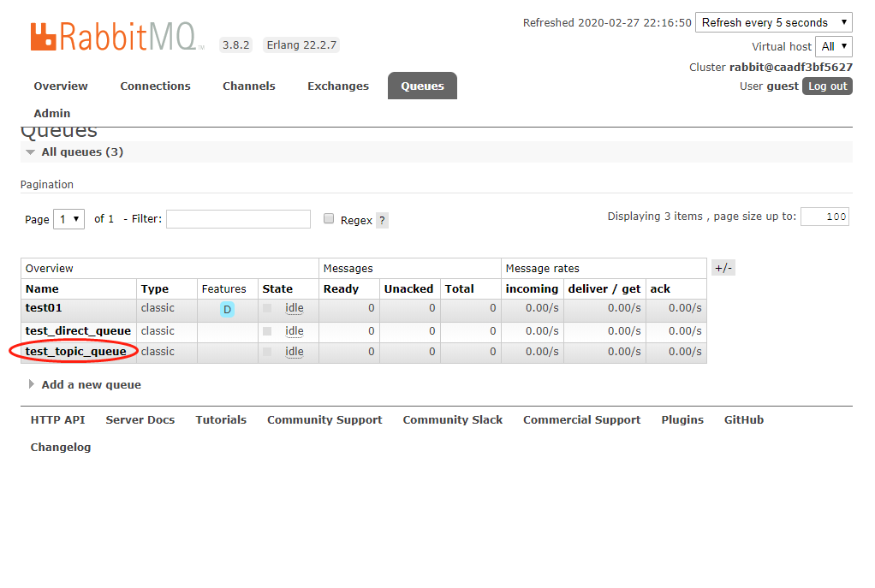This screenshot has width=875, height=588.
Task: Open the Community Support link
Action: [324, 420]
